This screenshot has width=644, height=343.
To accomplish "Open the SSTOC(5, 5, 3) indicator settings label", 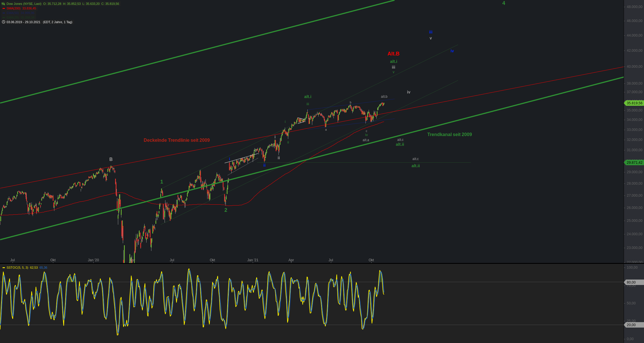I will pos(17,268).
